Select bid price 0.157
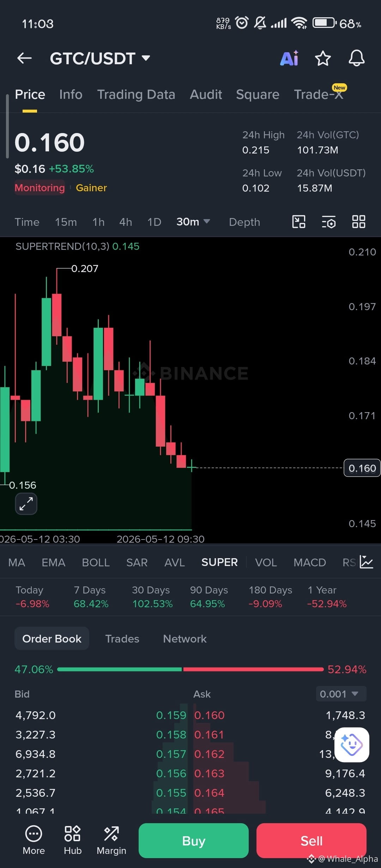The image size is (381, 868). (171, 754)
